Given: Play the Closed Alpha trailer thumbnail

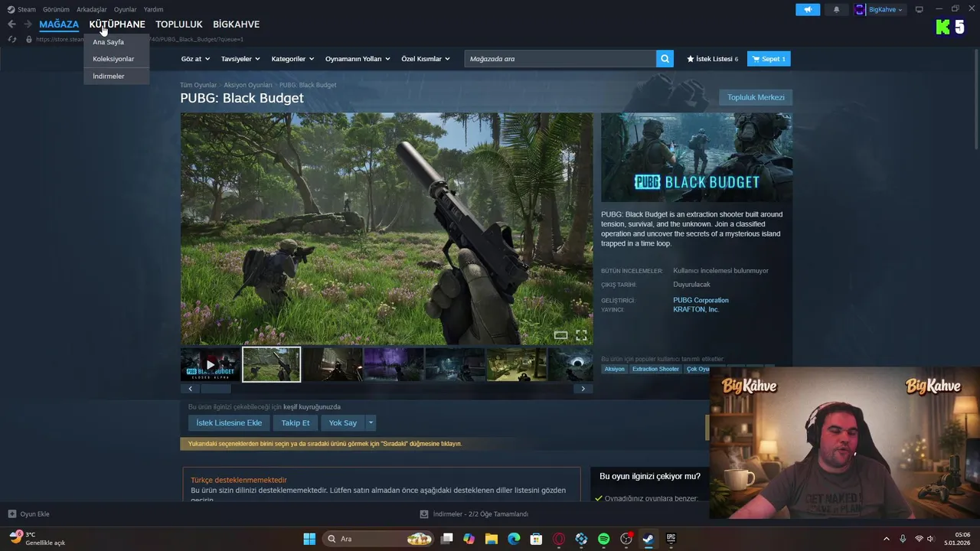Looking at the screenshot, I should coord(210,365).
